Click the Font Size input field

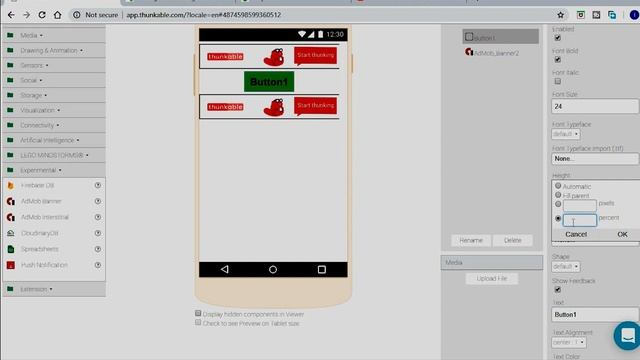click(x=595, y=106)
